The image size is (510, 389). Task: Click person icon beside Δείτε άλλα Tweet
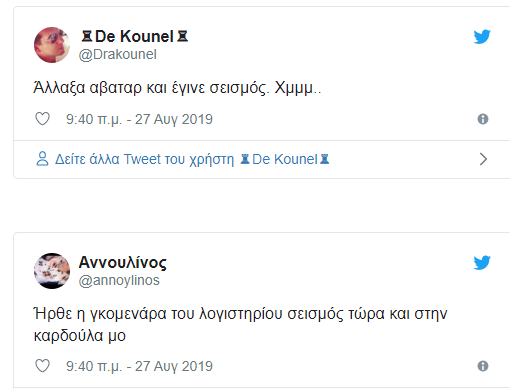(42, 159)
